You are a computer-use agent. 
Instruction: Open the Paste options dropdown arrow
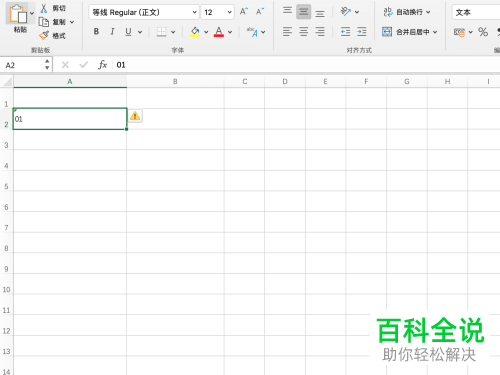point(32,14)
